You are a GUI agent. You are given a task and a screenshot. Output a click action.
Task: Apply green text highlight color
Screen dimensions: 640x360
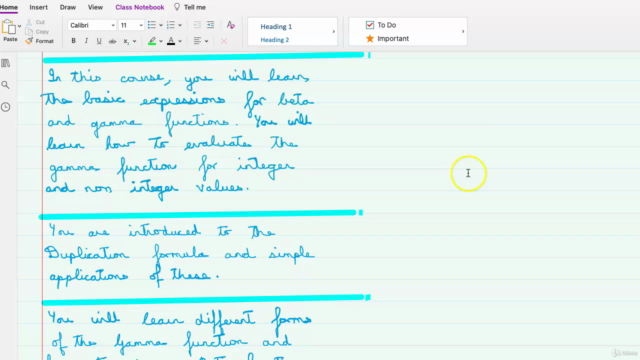(152, 41)
